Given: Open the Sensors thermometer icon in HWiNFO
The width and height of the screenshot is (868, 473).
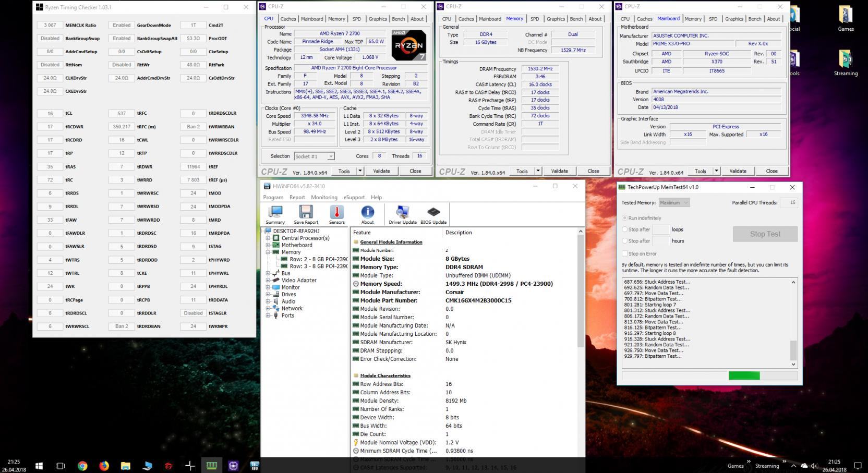Looking at the screenshot, I should pos(336,214).
